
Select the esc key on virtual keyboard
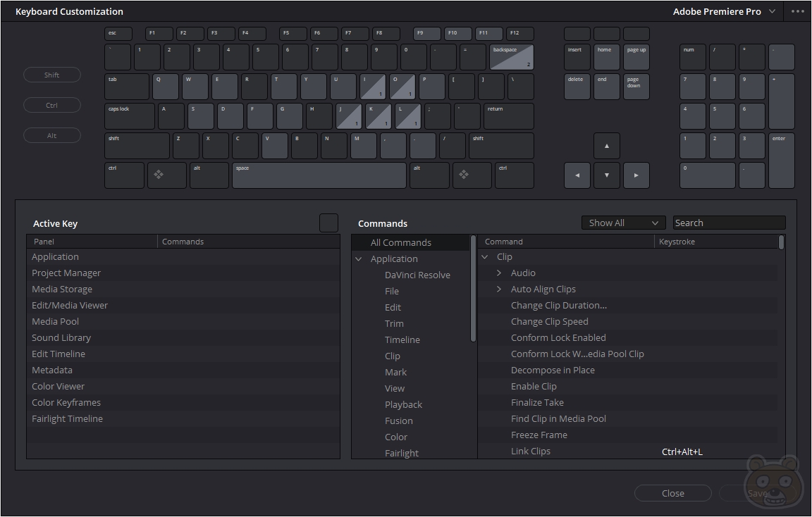pos(118,34)
